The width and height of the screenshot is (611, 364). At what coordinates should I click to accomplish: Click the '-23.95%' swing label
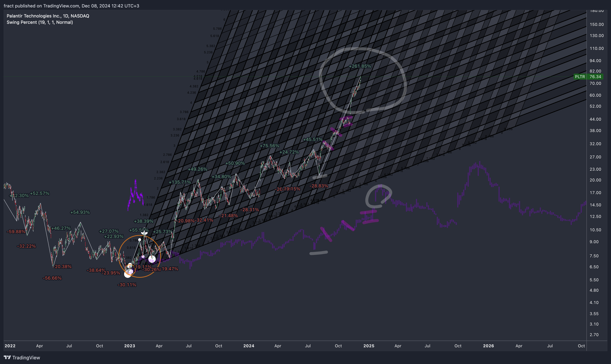tap(111, 273)
